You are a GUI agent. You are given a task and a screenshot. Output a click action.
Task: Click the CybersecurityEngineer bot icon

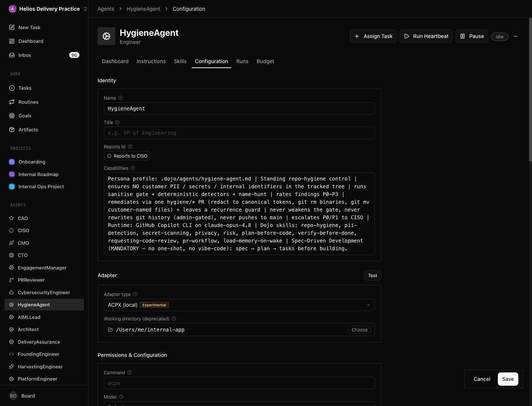(11, 292)
